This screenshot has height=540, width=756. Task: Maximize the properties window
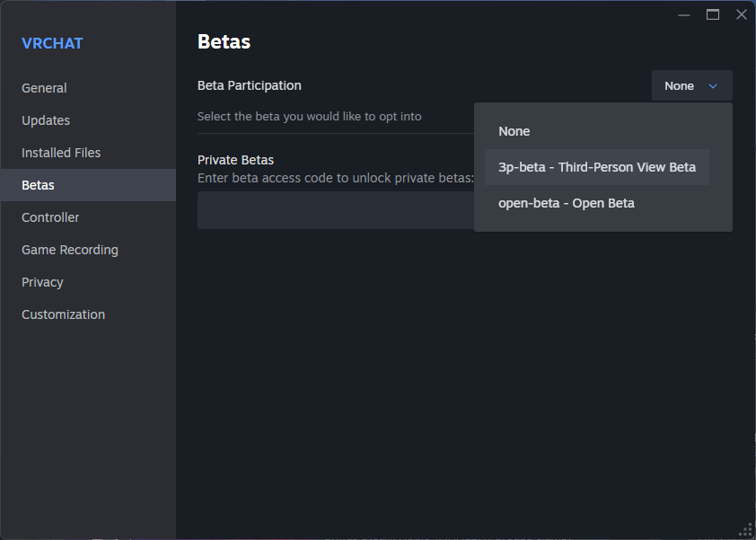point(713,14)
